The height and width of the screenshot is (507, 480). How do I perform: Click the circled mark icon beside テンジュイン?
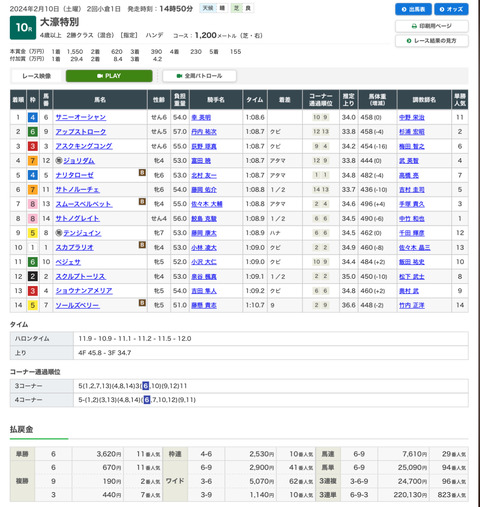[59, 233]
